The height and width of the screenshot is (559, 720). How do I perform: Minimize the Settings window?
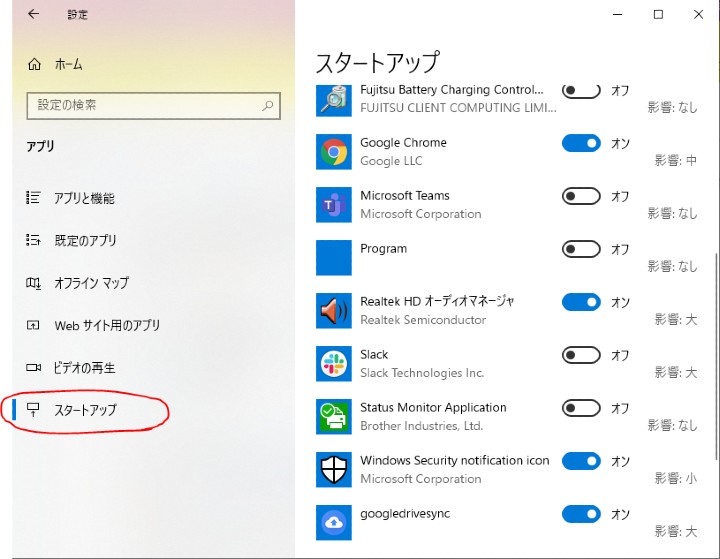[x=618, y=14]
